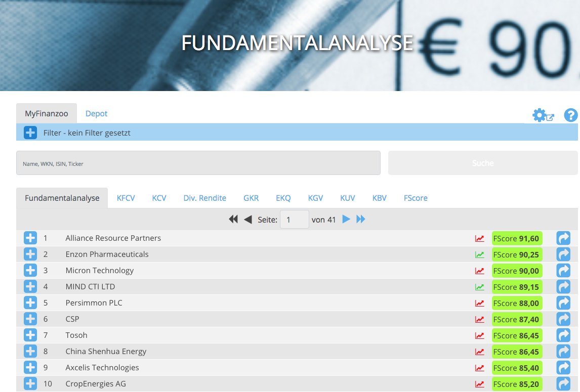This screenshot has height=392, width=580.
Task: Open green chart icon for MIND CTI LTD
Action: (479, 287)
